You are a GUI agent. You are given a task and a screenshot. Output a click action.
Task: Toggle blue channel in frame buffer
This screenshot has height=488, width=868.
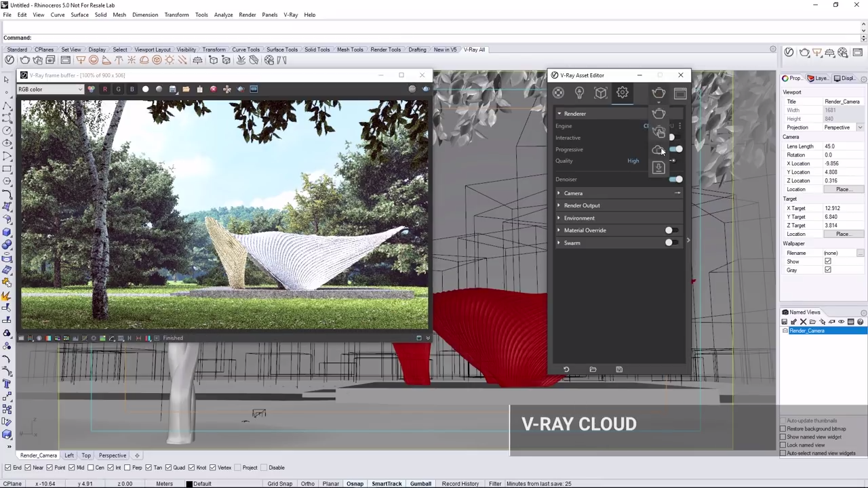point(132,89)
